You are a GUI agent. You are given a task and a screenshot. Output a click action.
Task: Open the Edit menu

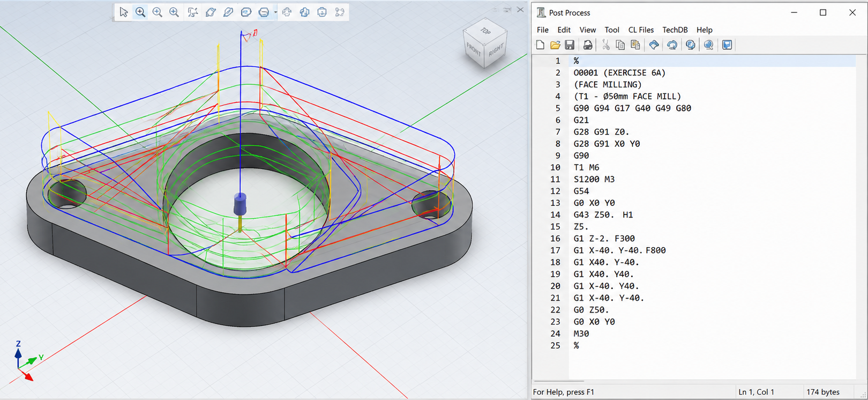pyautogui.click(x=564, y=30)
